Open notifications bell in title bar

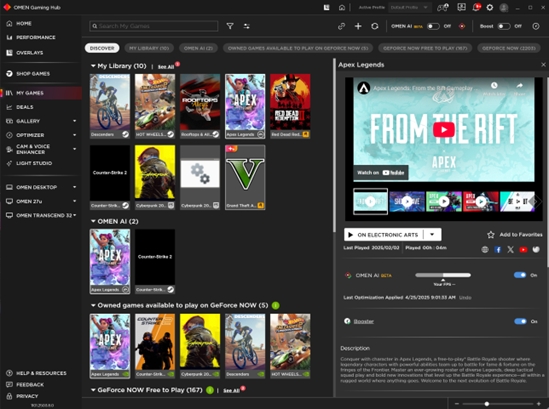pos(476,7)
